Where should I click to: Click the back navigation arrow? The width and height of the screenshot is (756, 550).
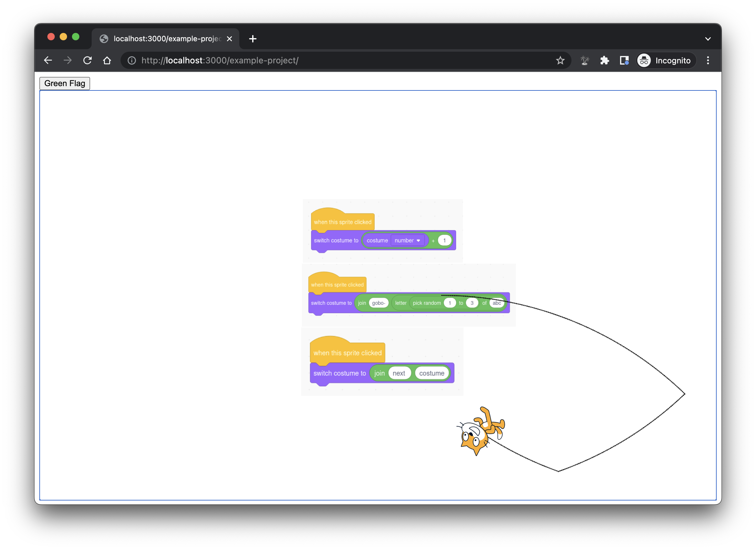tap(48, 60)
